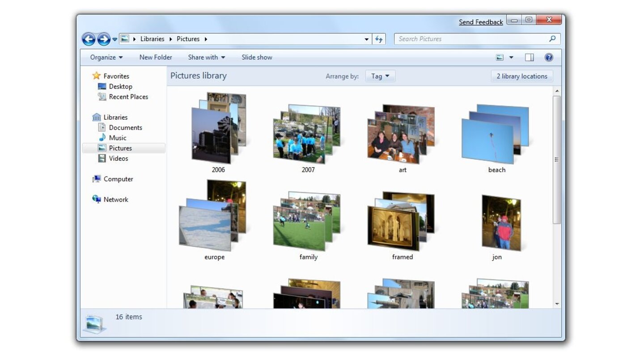Open the Videos library in sidebar

pyautogui.click(x=119, y=158)
